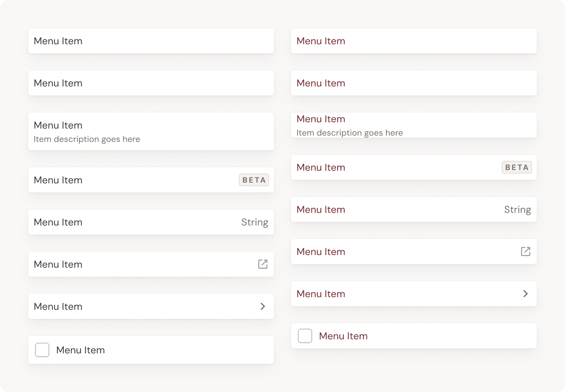Click the BETA badge in the red-text menu item

517,167
